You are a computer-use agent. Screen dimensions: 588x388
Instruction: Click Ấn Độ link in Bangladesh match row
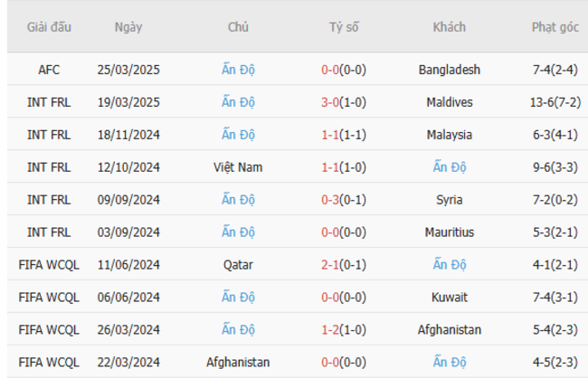238,70
